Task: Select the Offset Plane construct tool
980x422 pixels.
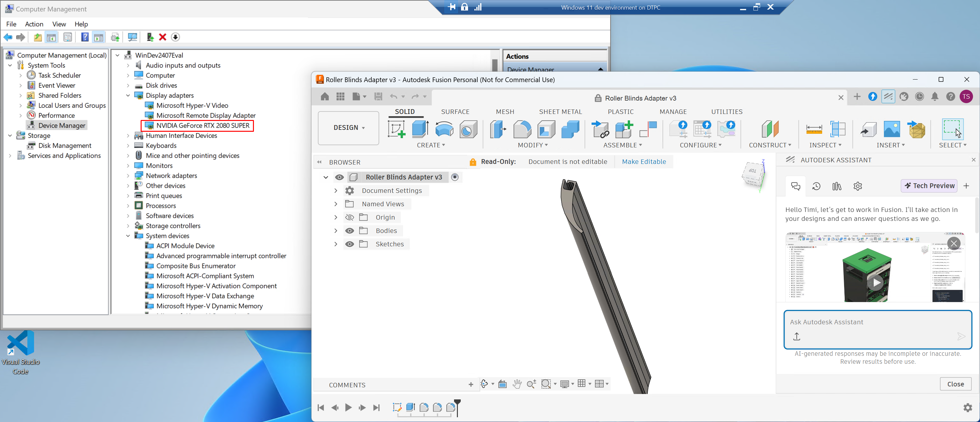Action: (770, 130)
